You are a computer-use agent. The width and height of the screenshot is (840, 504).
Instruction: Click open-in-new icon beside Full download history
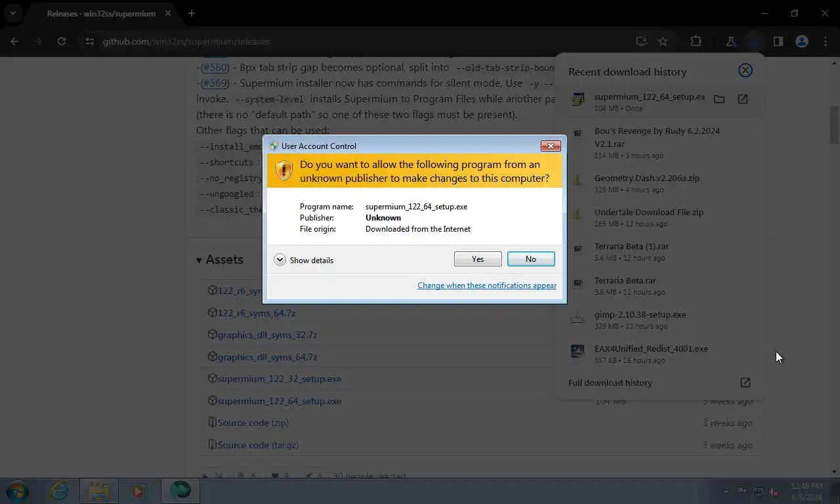pyautogui.click(x=745, y=383)
